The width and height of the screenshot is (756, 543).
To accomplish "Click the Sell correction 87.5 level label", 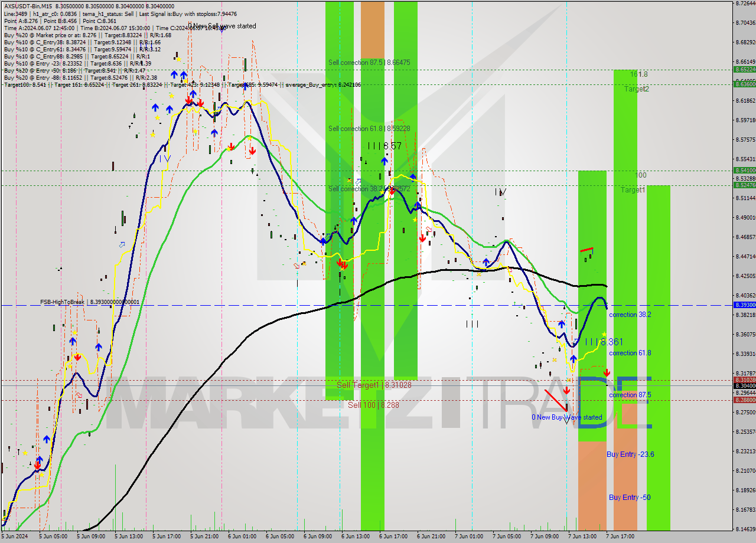I will pyautogui.click(x=369, y=63).
